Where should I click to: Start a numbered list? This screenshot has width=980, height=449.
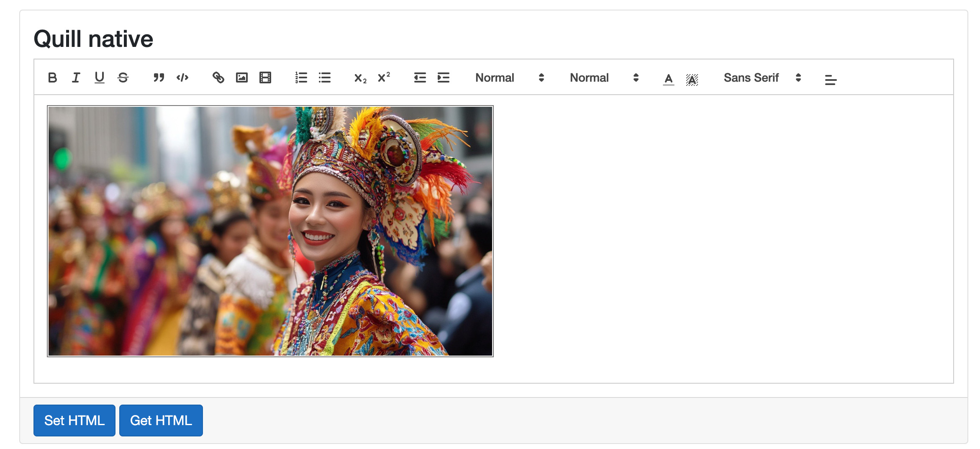pos(301,77)
